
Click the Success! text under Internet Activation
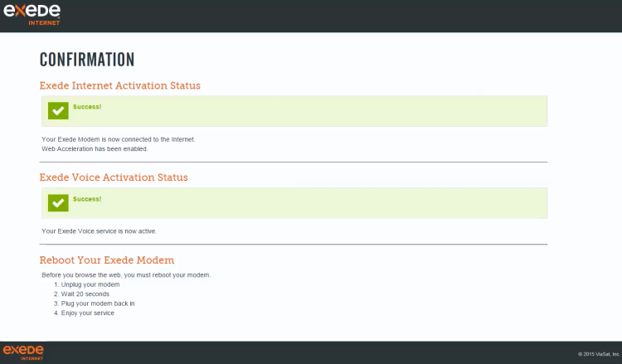pyautogui.click(x=87, y=107)
